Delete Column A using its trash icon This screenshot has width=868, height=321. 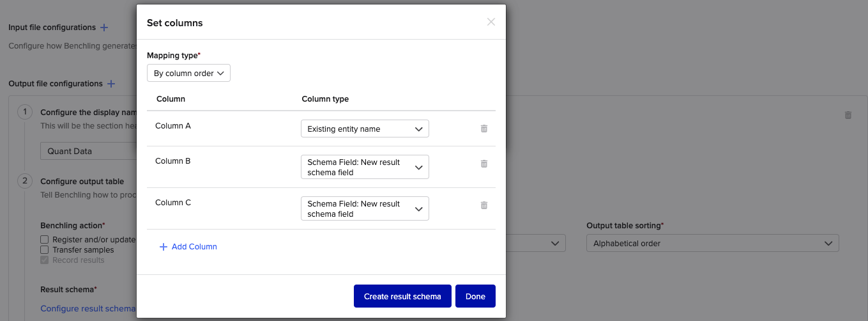[483, 129]
